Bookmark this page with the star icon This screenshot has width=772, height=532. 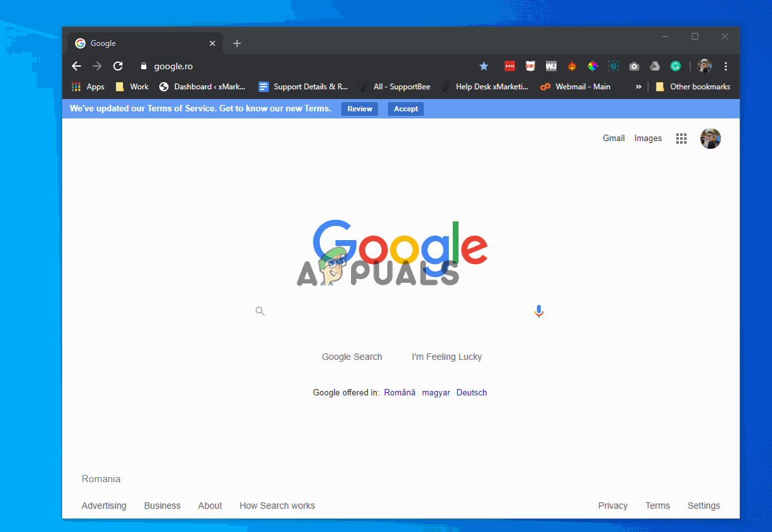click(484, 66)
